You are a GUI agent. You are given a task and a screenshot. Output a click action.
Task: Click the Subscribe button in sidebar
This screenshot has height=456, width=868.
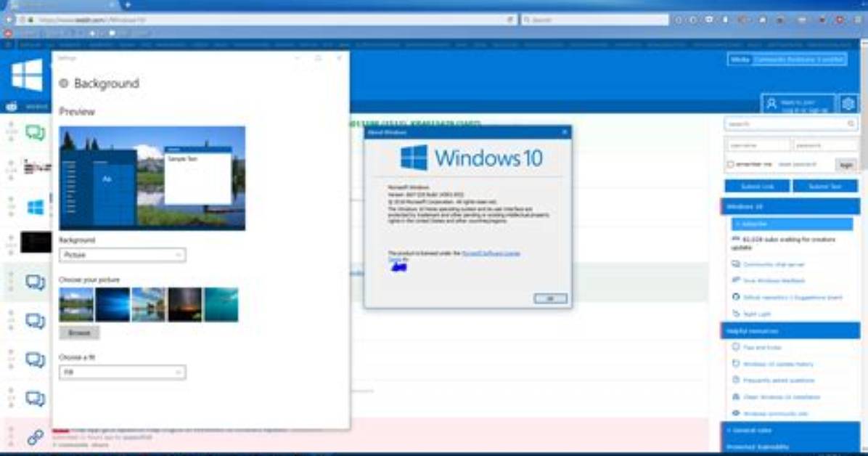[x=793, y=224]
